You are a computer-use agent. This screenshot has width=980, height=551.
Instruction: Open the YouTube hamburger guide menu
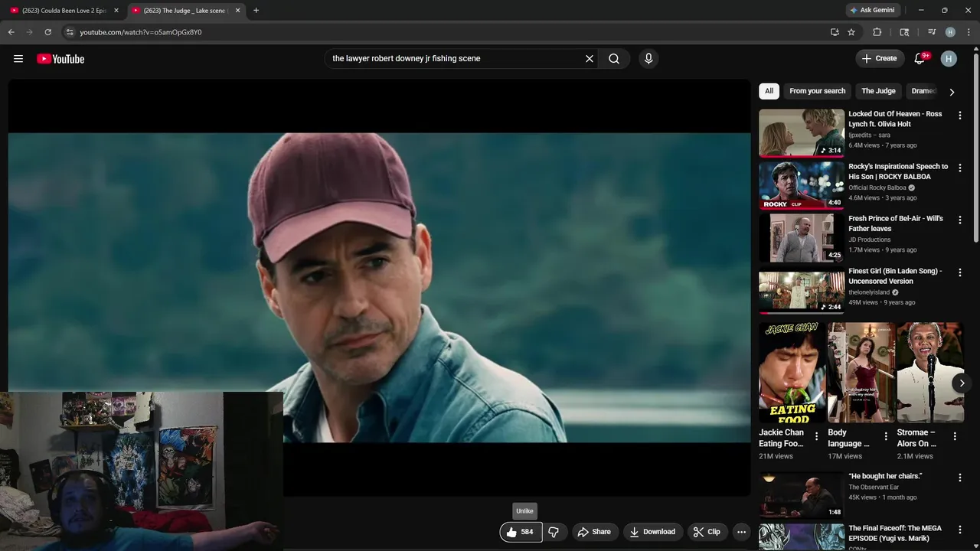18,59
